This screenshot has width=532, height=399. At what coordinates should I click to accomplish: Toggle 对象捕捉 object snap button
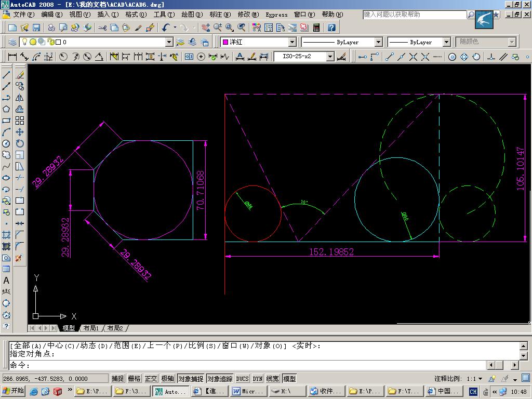click(x=190, y=379)
